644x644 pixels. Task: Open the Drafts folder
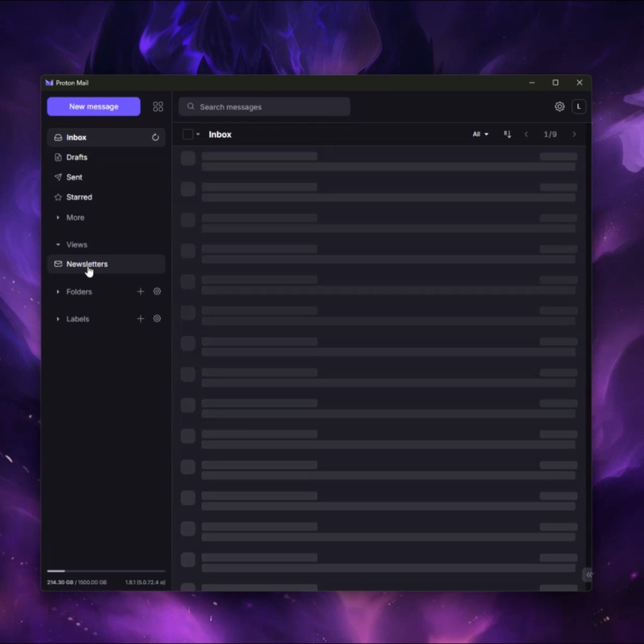[x=106, y=157]
